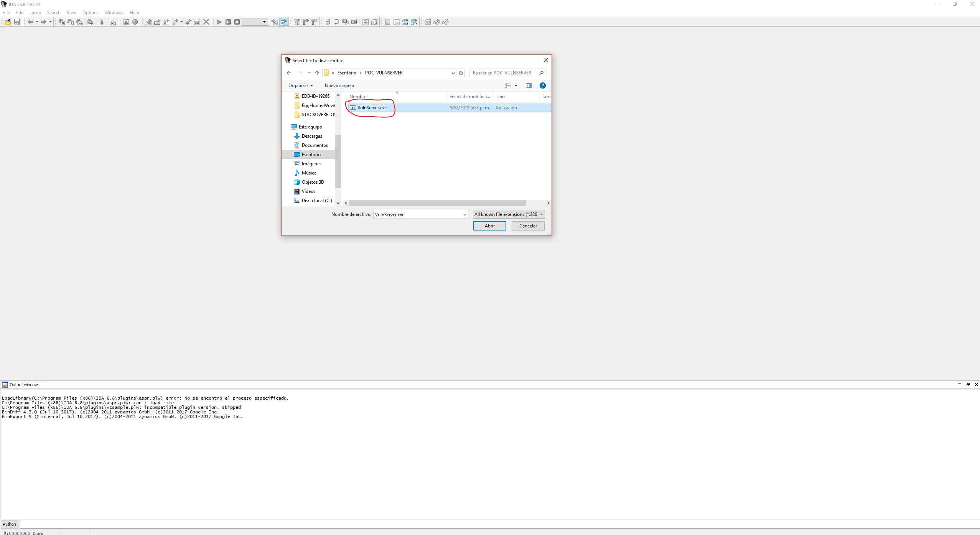This screenshot has width=980, height=535.
Task: Click the save database toolbar icon
Action: click(17, 22)
